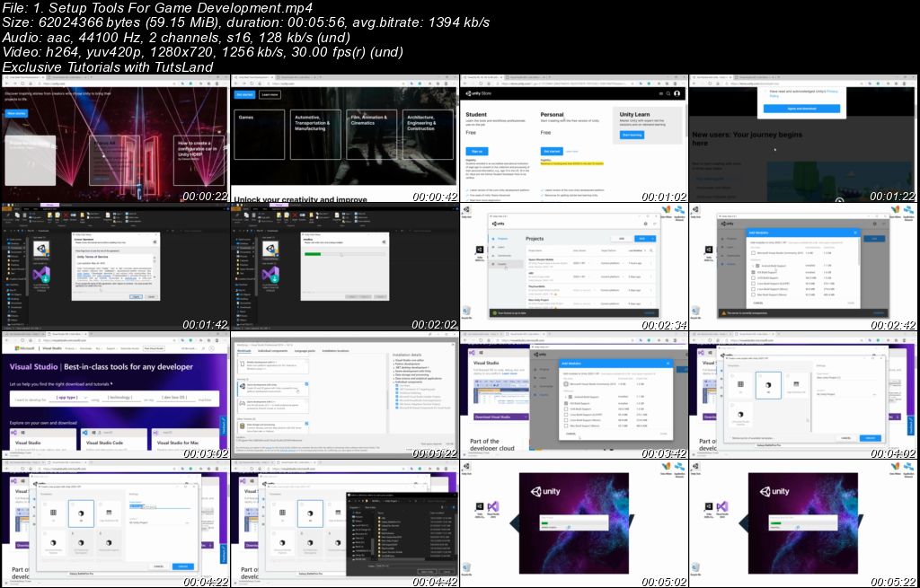920x588 pixels.
Task: Click Recycle Bin icon in 00:02:34 frame
Action: pyautogui.click(x=466, y=311)
